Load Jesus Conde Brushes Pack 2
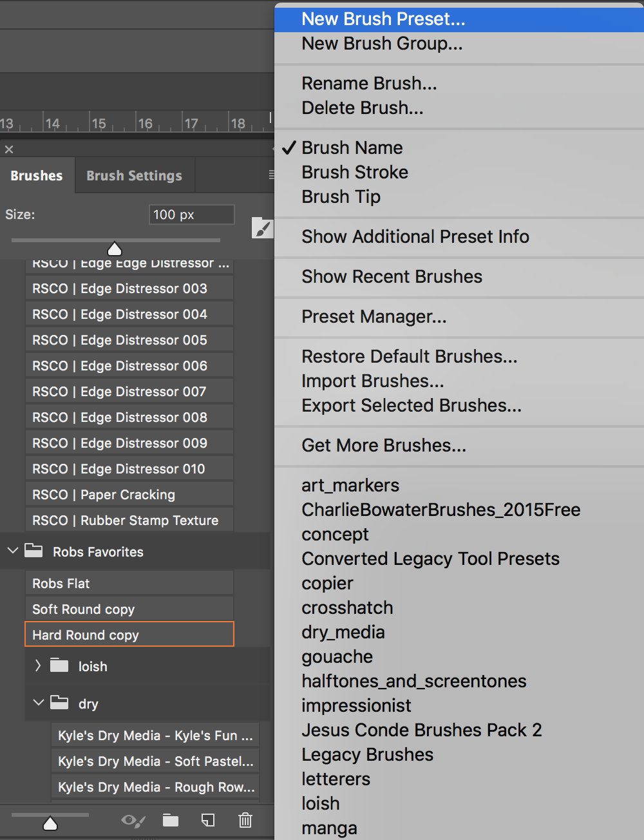 coord(459,730)
